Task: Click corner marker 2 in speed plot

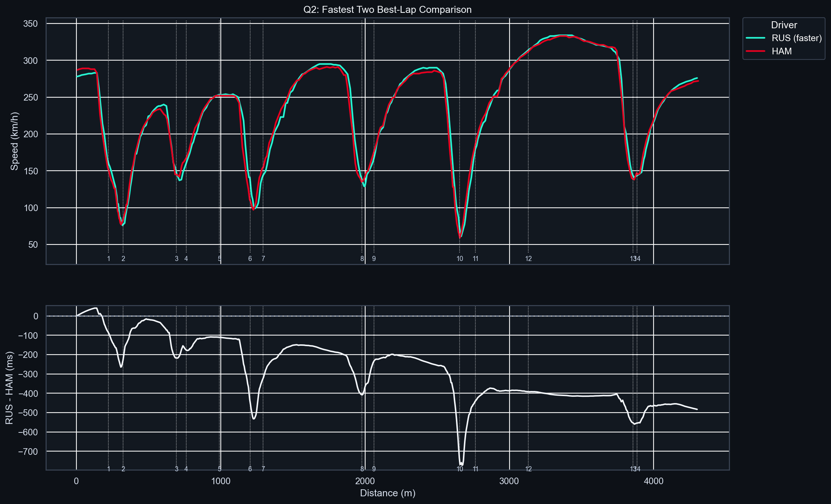Action: (x=123, y=259)
